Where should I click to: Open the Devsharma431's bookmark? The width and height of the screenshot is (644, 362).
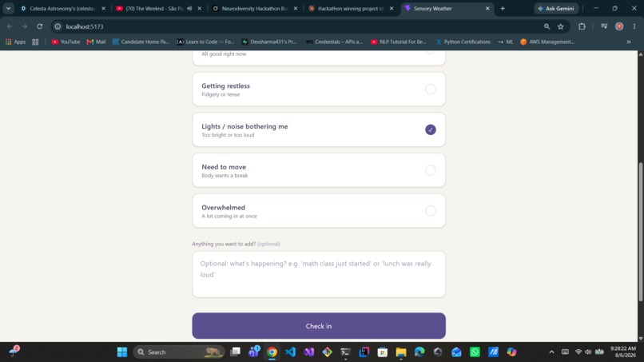point(269,42)
